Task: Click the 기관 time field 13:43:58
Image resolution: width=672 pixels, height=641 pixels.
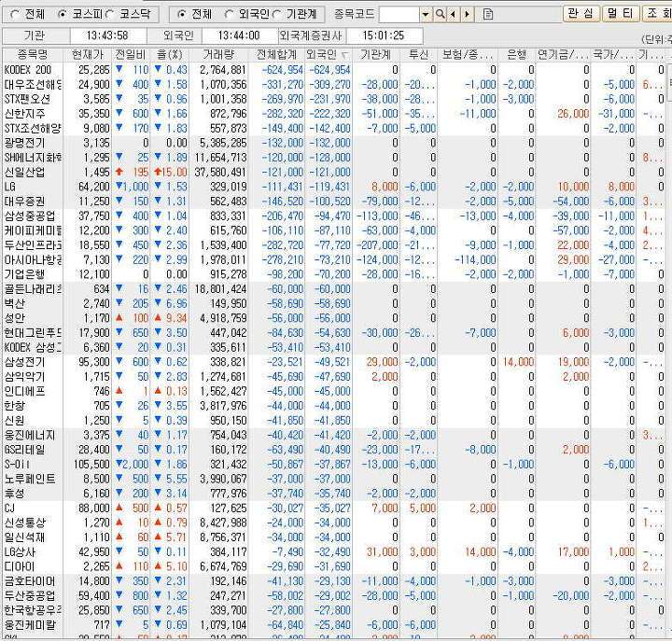Action: [x=107, y=35]
